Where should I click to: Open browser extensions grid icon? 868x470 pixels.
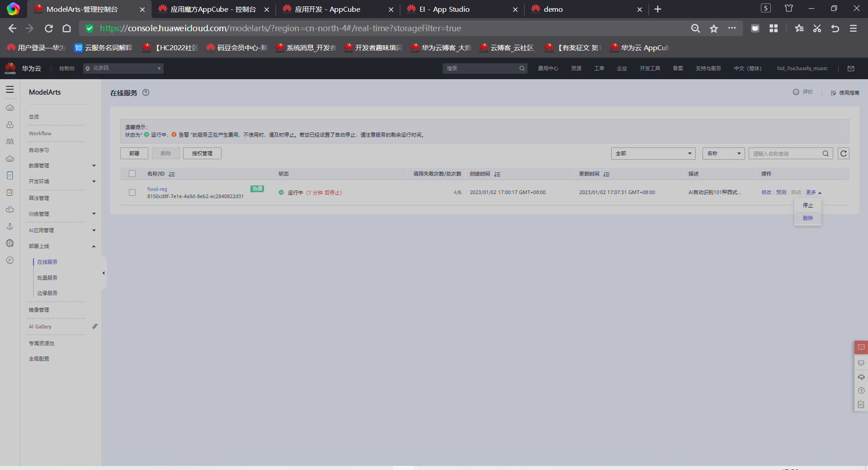[x=774, y=28]
